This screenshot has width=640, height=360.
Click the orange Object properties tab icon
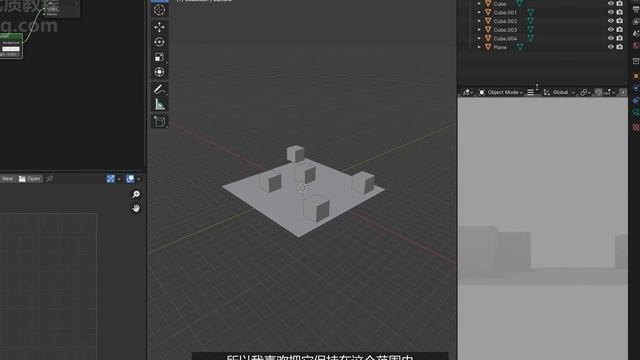pos(636,76)
